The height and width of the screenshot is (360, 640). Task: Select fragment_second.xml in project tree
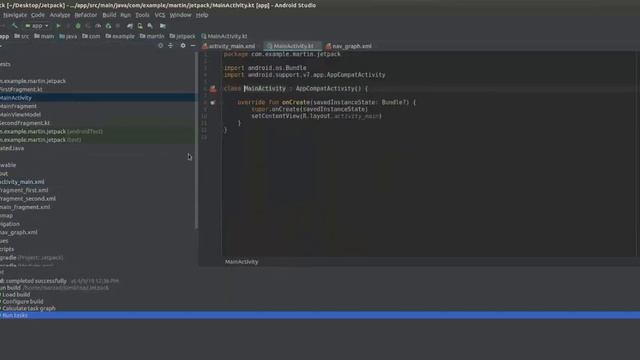pos(28,199)
